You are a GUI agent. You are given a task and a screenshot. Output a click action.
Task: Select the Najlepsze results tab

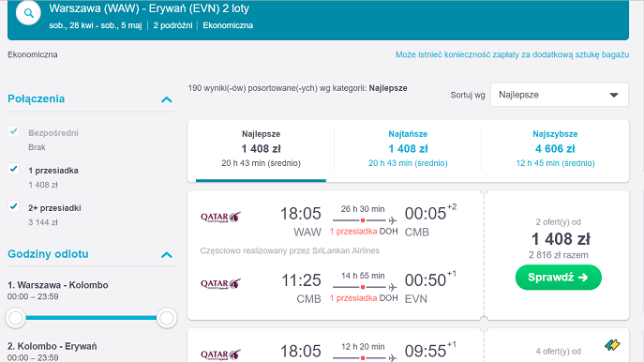[261, 149]
